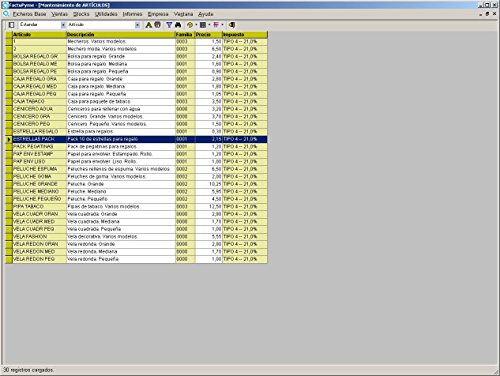Click the font letter A icon
500x376 pixels.
(149, 25)
